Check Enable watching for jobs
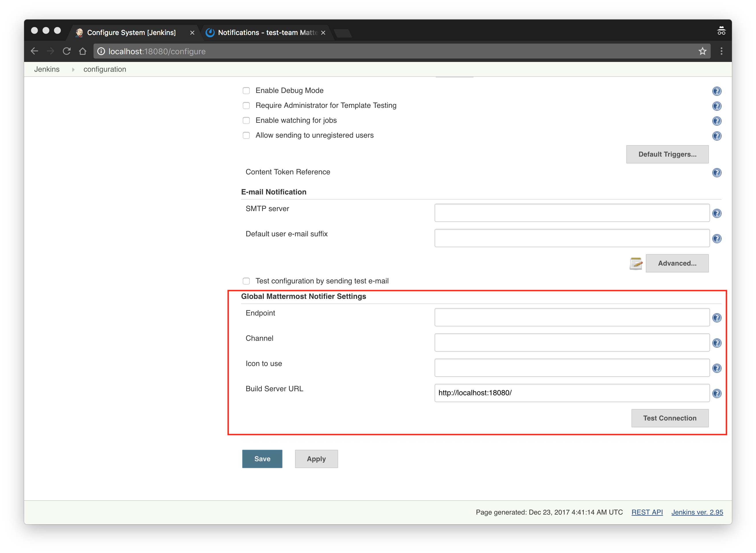This screenshot has width=756, height=553. click(246, 120)
